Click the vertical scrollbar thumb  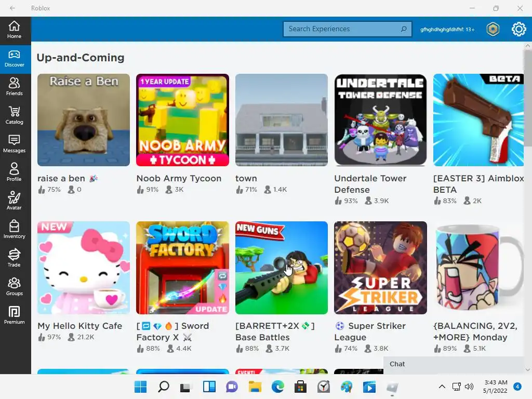[528, 98]
